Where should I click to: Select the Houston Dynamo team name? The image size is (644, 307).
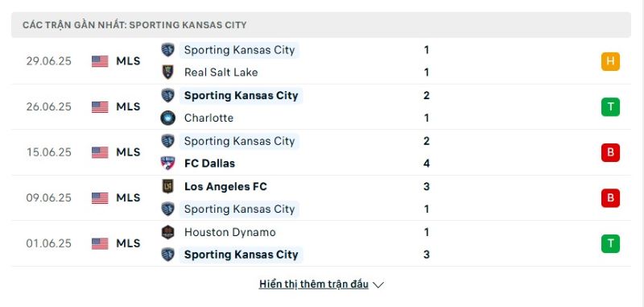tap(230, 232)
